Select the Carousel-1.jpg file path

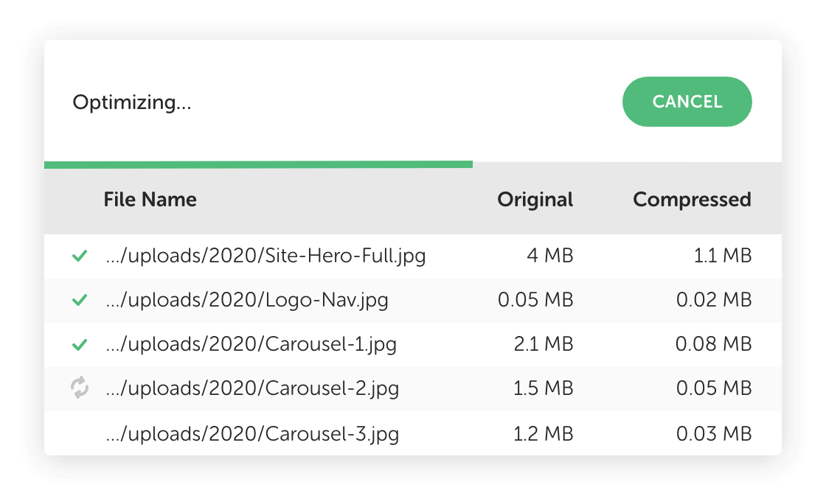click(251, 345)
